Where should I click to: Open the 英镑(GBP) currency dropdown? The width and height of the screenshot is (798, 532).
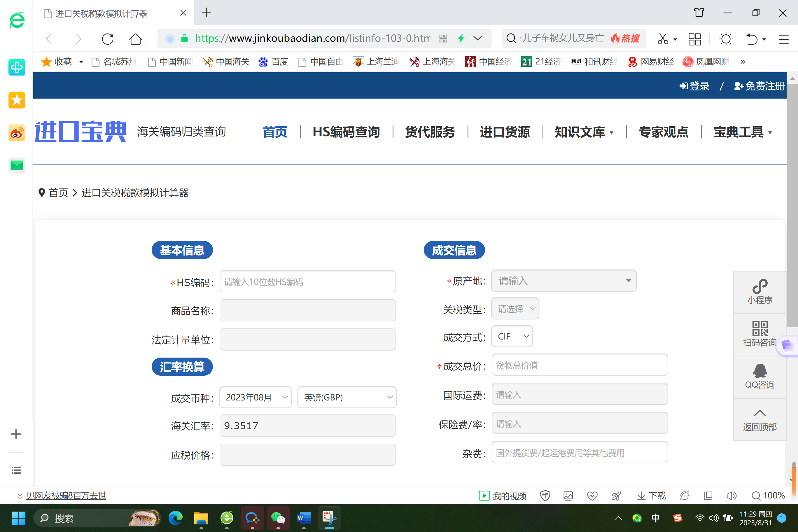click(x=346, y=397)
